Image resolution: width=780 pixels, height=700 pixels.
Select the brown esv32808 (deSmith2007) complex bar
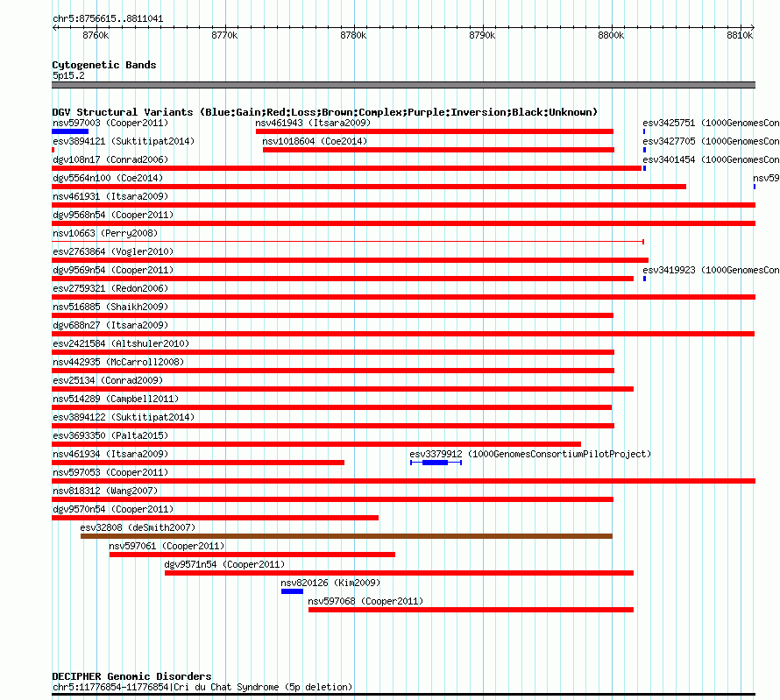point(346,536)
